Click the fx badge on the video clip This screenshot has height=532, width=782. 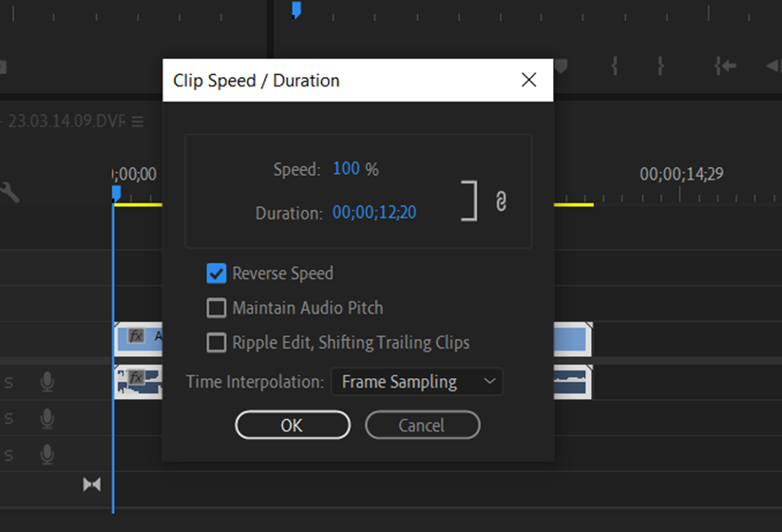[136, 336]
